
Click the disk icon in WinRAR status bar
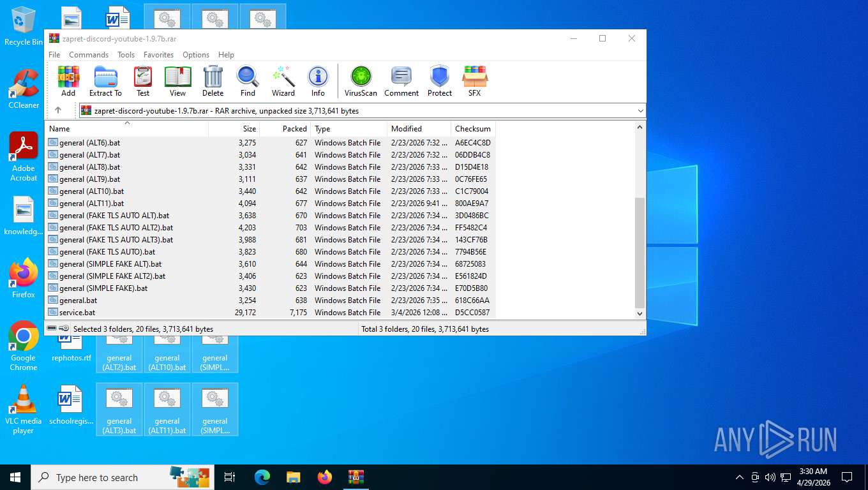(52, 329)
